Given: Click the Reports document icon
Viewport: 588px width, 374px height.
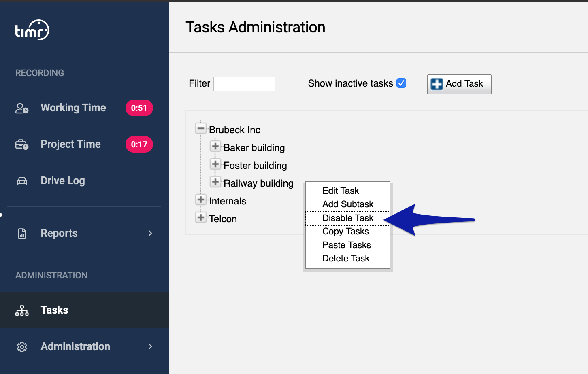Looking at the screenshot, I should pos(22,234).
